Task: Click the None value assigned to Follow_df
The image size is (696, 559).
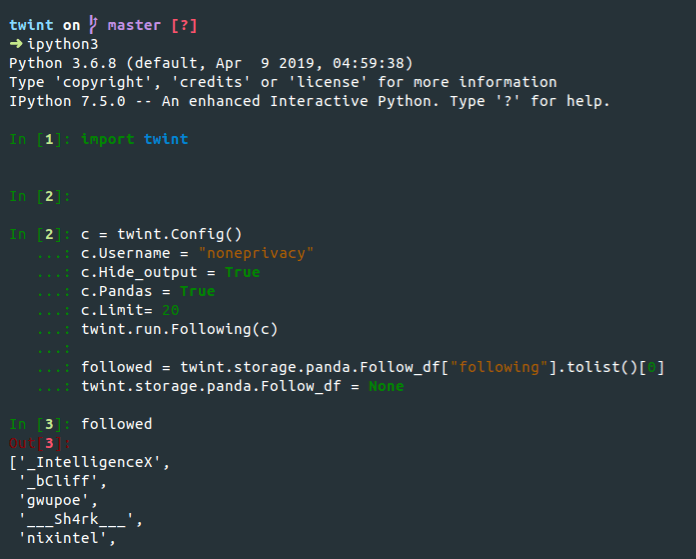Action: point(386,386)
